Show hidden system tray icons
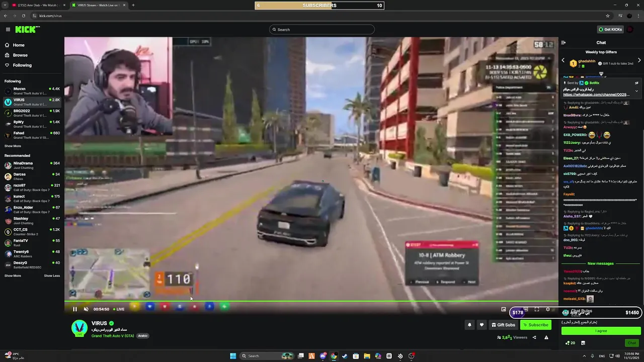Image resolution: width=644 pixels, height=362 pixels. (x=584, y=356)
